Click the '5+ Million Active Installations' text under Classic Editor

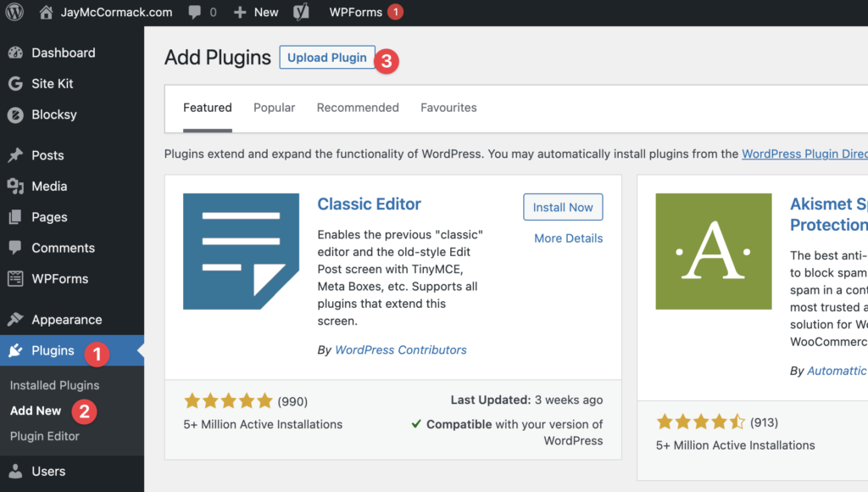point(263,424)
